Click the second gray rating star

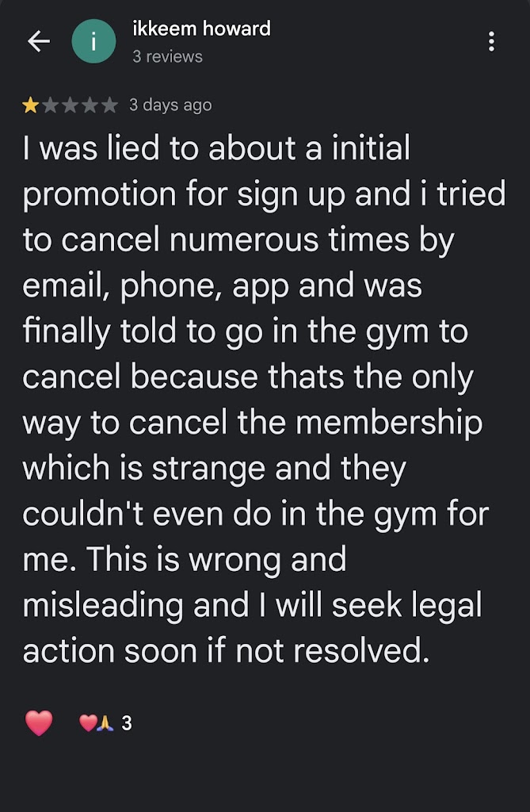point(50,105)
